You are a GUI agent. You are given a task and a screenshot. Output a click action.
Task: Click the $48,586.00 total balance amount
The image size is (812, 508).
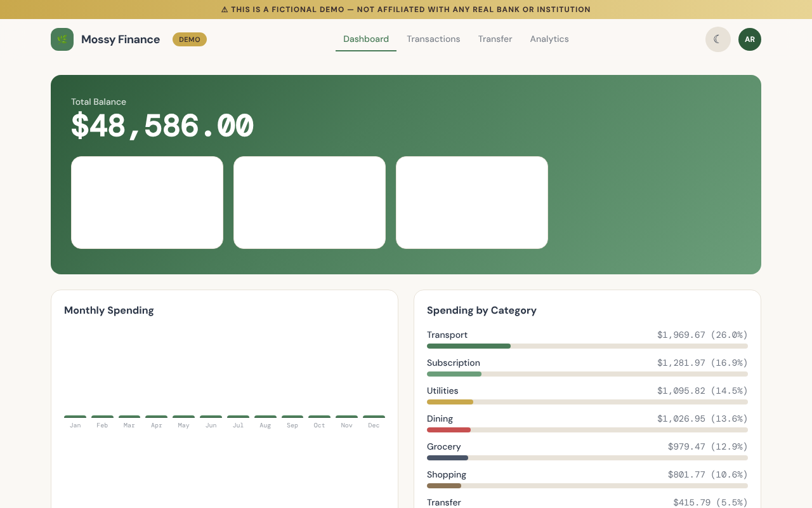(x=162, y=126)
